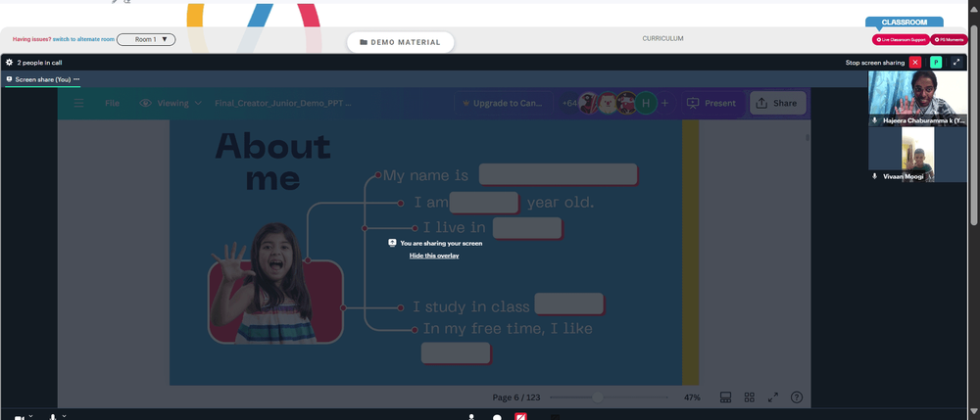Open the DEMO MATERIAL tab
The height and width of the screenshot is (420, 980).
(401, 42)
